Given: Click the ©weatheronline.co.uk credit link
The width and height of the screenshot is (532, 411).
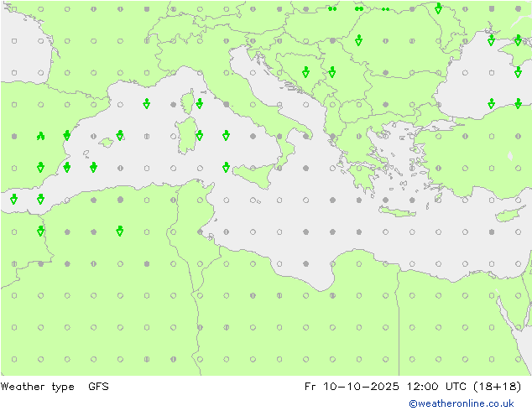Looking at the screenshot, I should (x=462, y=403).
